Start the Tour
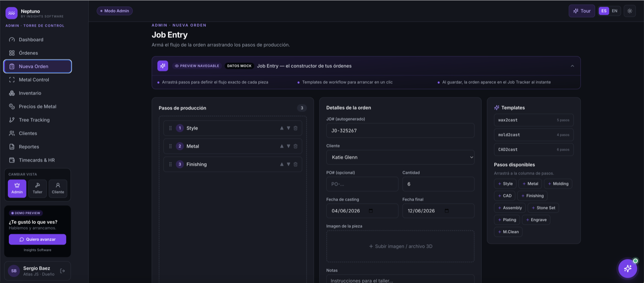Screen dimensions: 644x283 click(x=582, y=11)
